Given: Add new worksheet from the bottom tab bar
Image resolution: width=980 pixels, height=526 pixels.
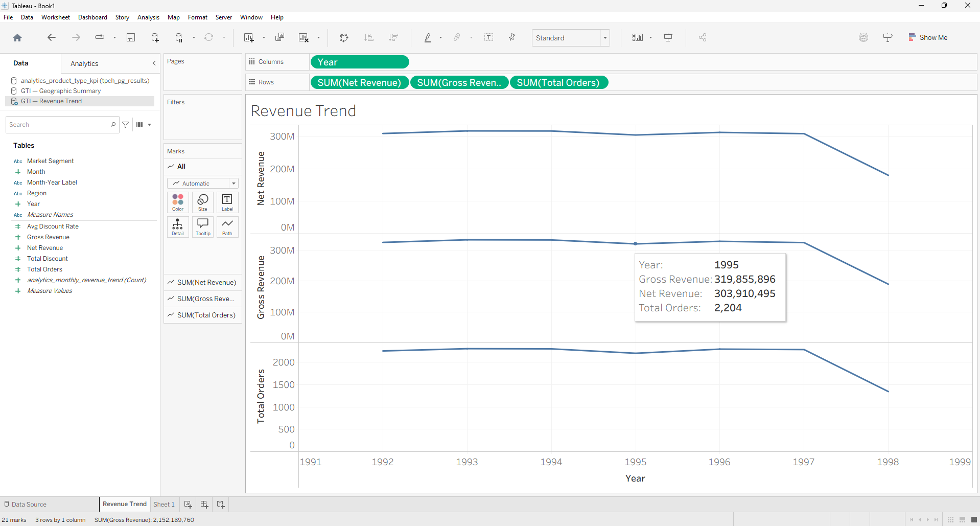Looking at the screenshot, I should 188,505.
